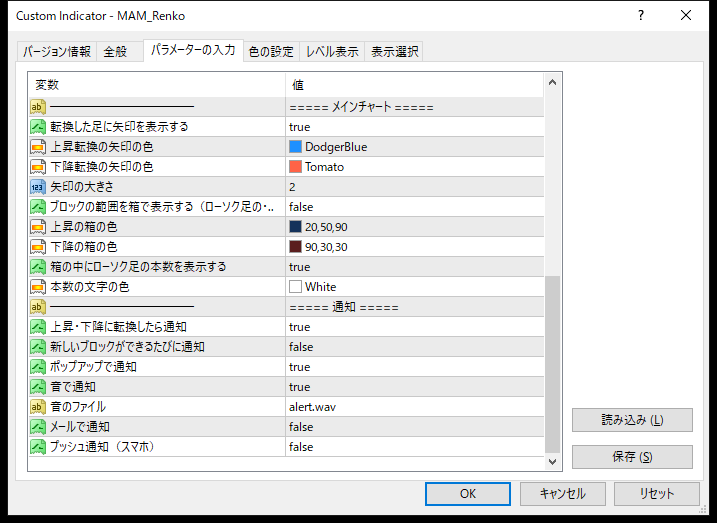Click the bool icon for 音で通知
Viewport: 717px width, 523px height.
coord(38,387)
